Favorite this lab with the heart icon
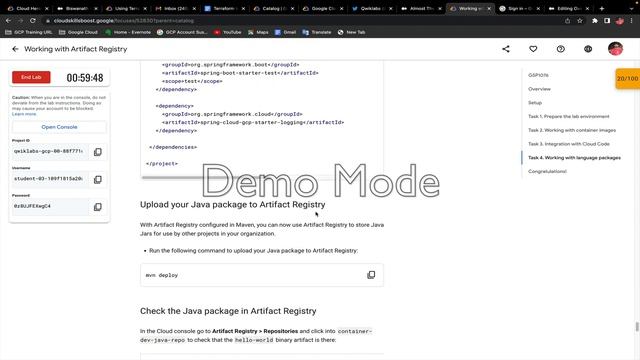 click(x=533, y=49)
